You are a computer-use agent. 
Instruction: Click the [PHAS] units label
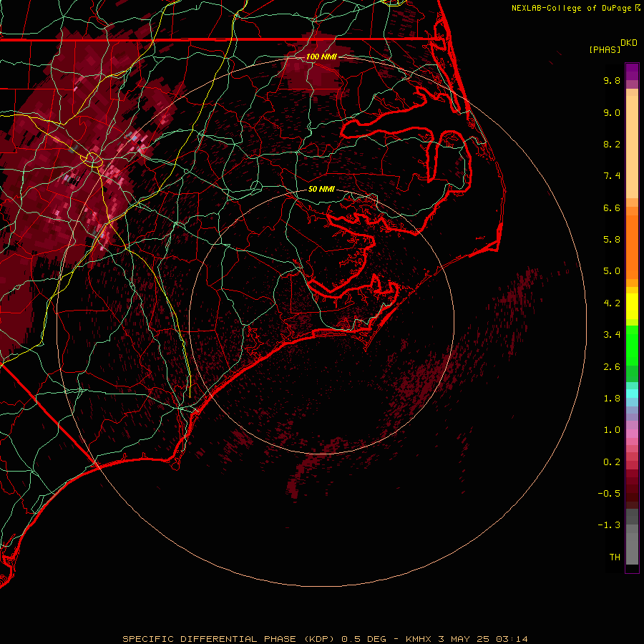pos(605,50)
